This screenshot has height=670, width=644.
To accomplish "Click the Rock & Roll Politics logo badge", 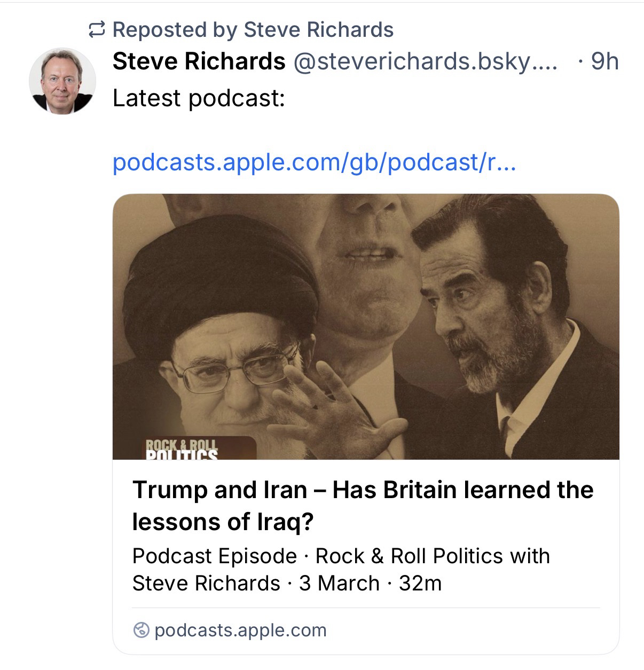I will click(183, 448).
